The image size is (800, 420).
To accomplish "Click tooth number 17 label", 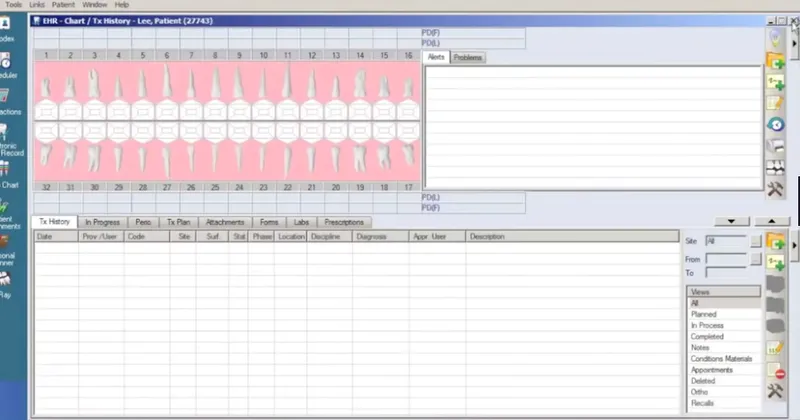I will (408, 187).
